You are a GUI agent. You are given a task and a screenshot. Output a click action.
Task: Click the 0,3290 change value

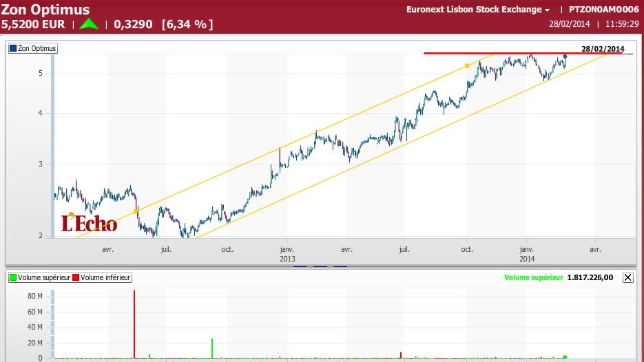pyautogui.click(x=133, y=24)
